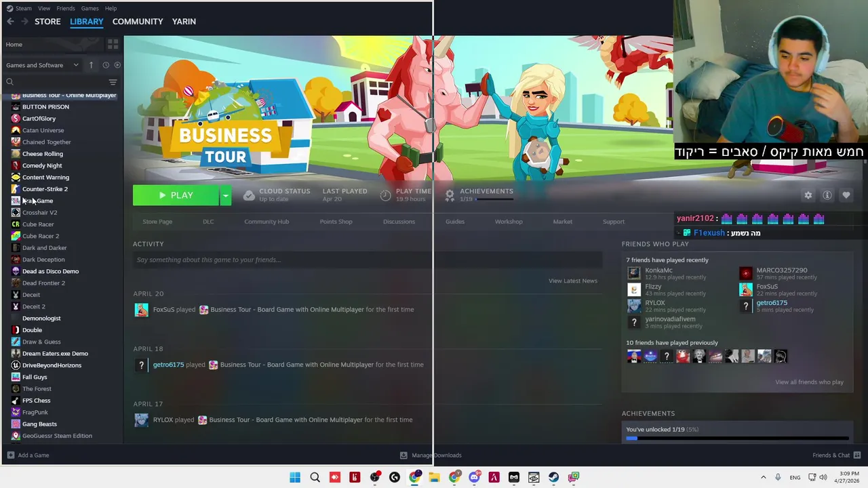868x488 pixels.
Task: Open the Workshop link
Action: click(509, 222)
